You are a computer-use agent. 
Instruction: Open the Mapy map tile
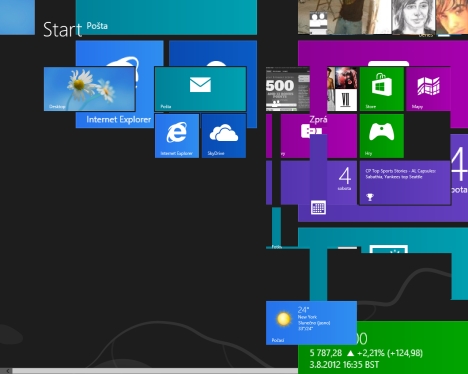(x=428, y=89)
